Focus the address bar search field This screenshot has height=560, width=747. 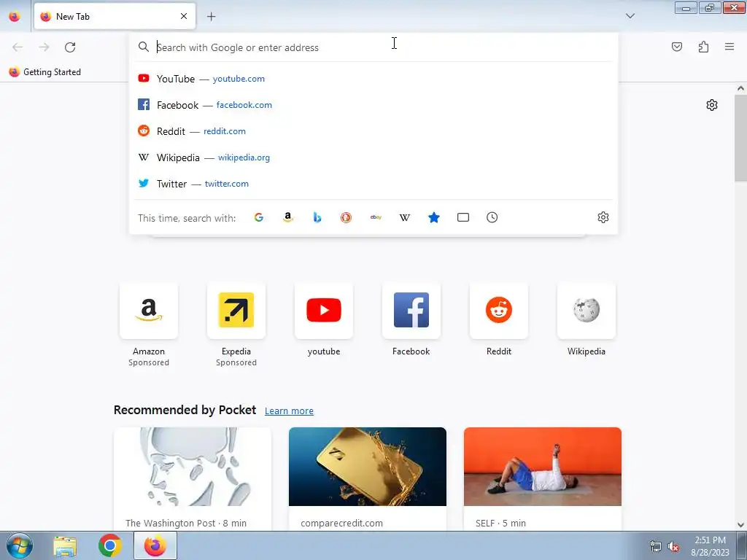point(374,47)
